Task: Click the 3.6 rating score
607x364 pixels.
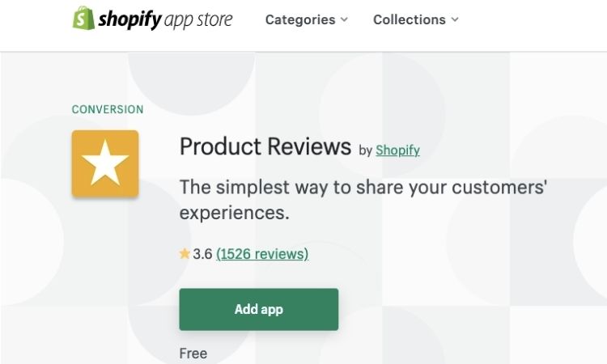Action: 202,254
